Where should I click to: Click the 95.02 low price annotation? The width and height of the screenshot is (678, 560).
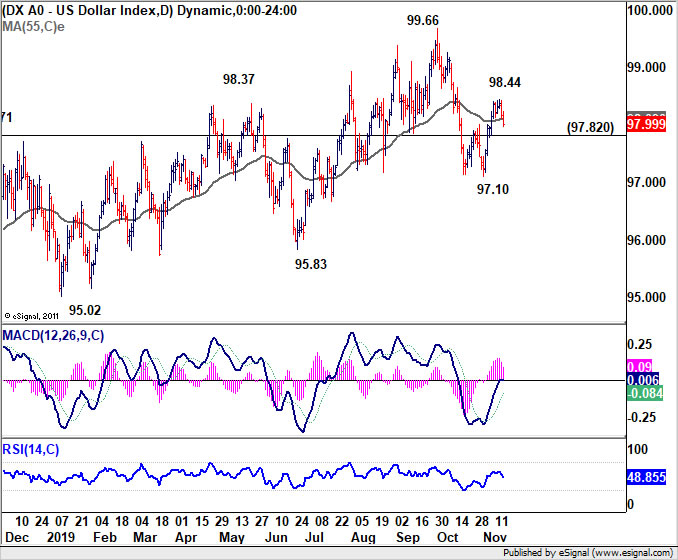click(85, 310)
